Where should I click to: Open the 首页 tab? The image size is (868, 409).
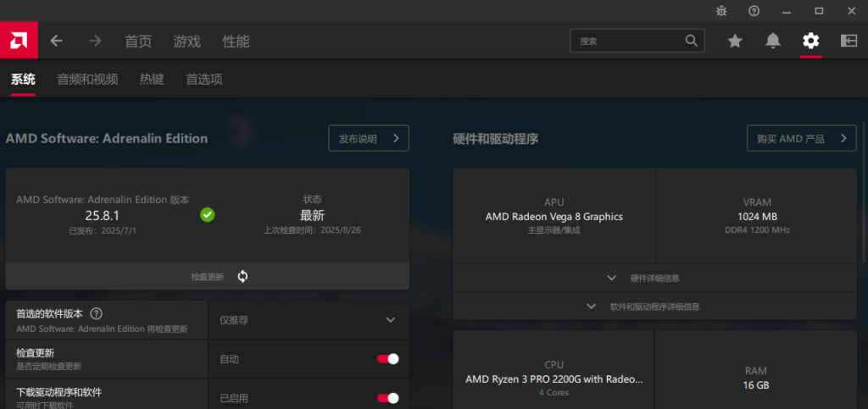[138, 41]
